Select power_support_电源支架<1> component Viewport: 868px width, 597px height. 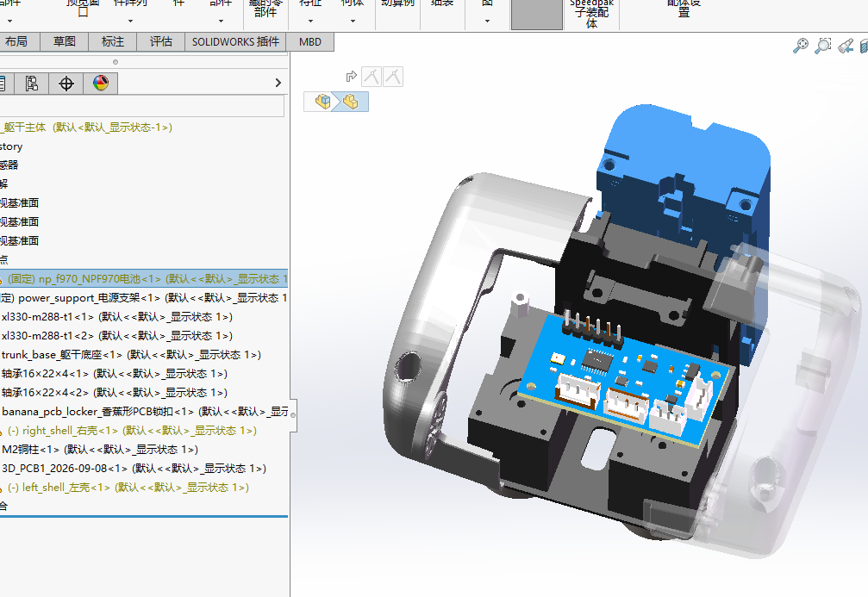coord(144,298)
